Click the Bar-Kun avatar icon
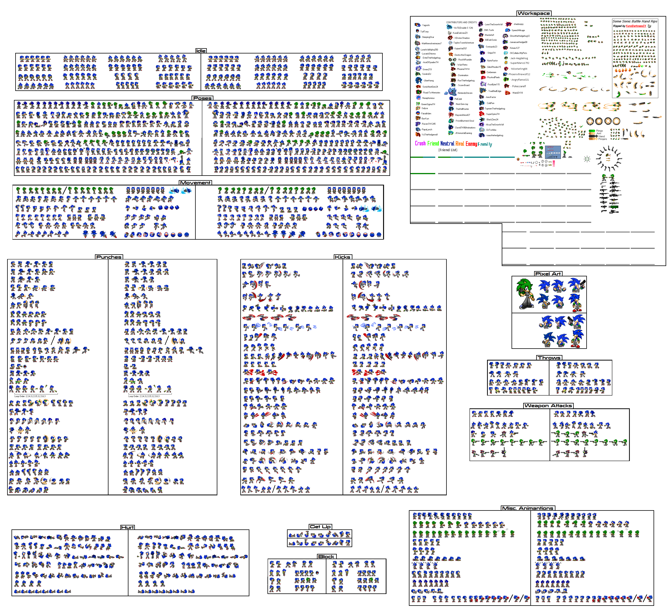 [x=418, y=118]
